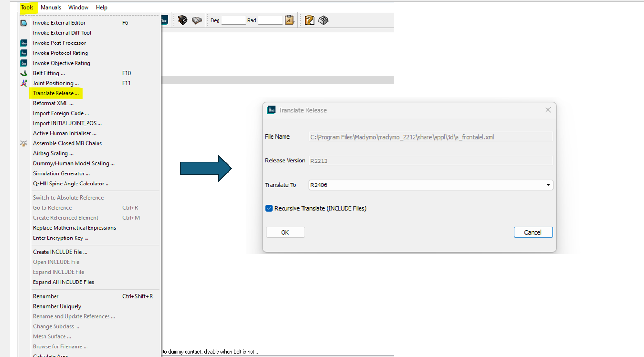This screenshot has height=357, width=644.
Task: Click the Invoke Objective Rating icon
Action: pos(23,63)
